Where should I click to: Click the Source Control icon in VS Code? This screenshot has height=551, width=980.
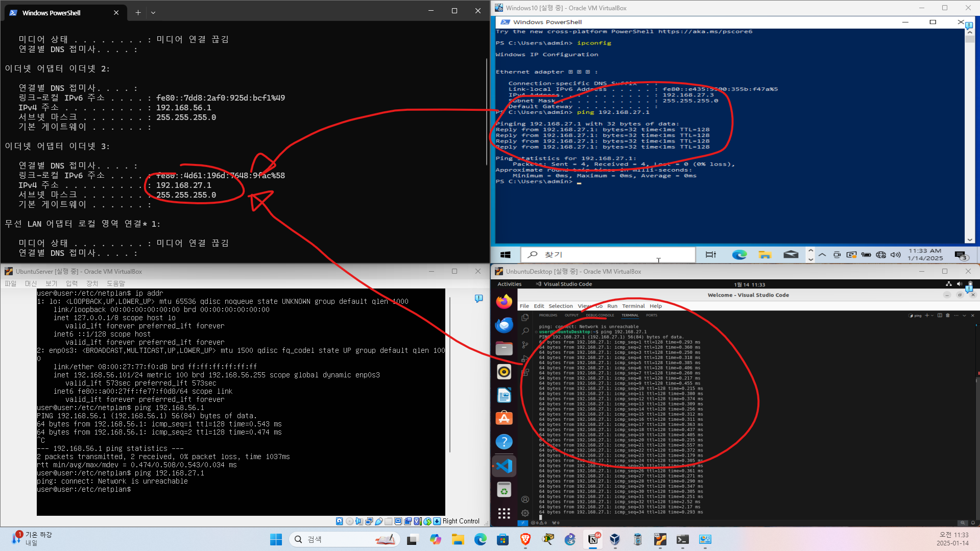[525, 345]
